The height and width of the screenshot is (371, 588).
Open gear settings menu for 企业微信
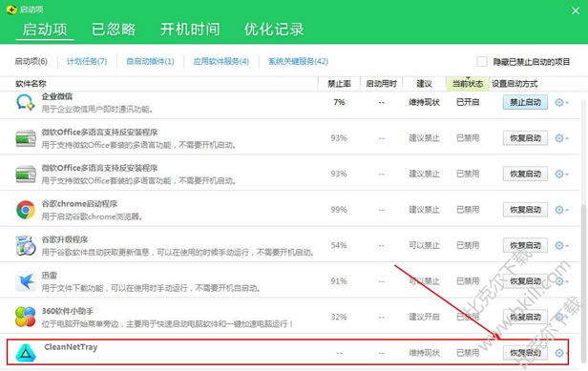pos(561,102)
